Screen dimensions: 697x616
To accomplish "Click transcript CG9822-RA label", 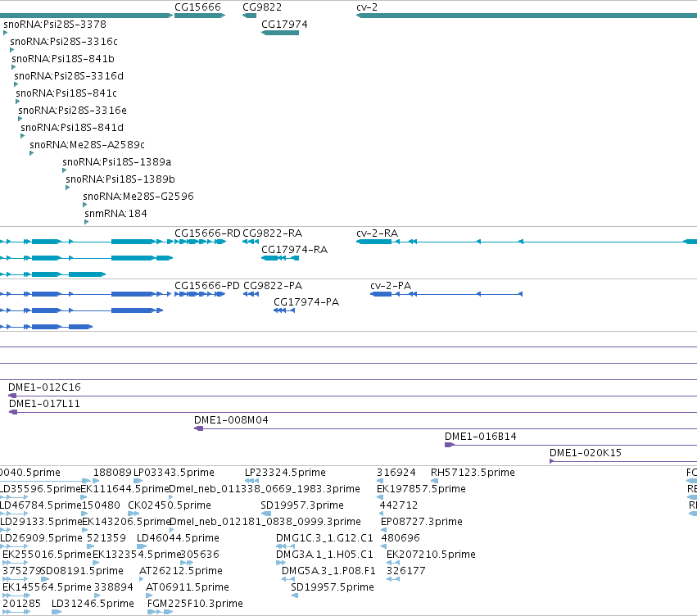I will click(x=272, y=233).
